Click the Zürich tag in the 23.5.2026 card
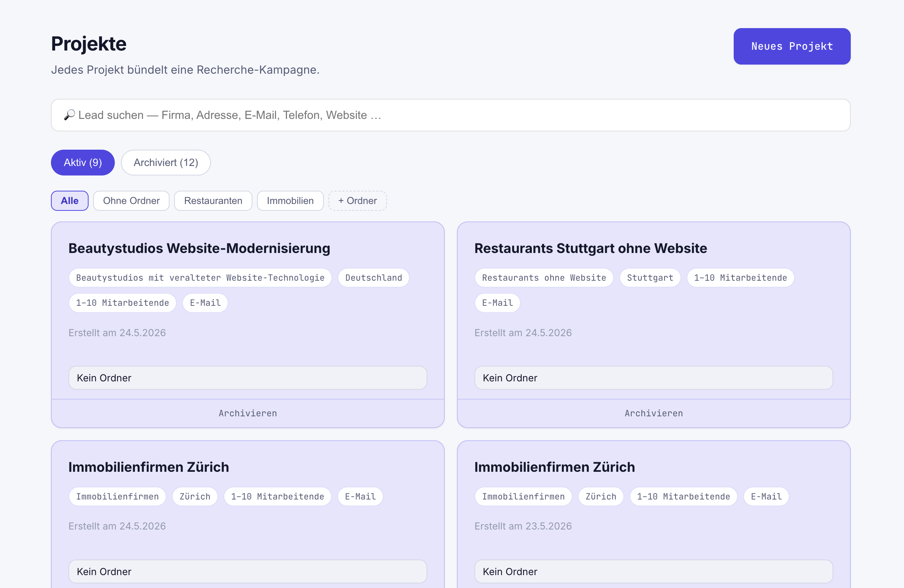Screen dimensions: 904x588 coord(601,496)
